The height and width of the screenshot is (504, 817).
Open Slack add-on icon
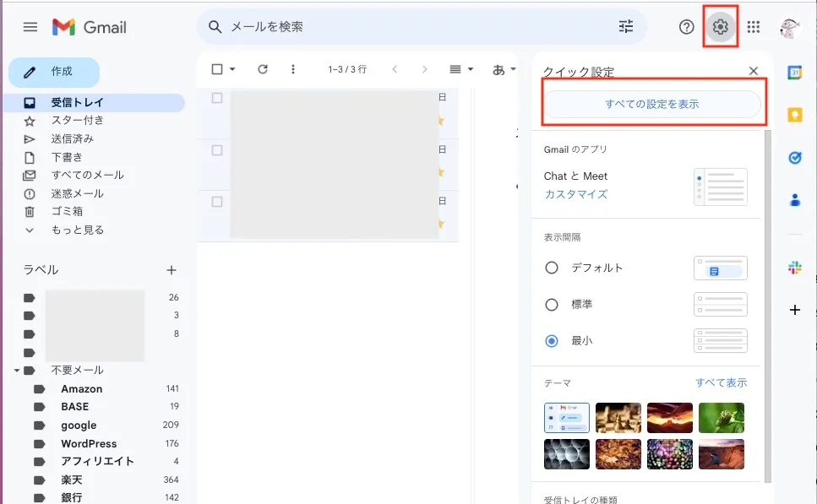(x=794, y=268)
